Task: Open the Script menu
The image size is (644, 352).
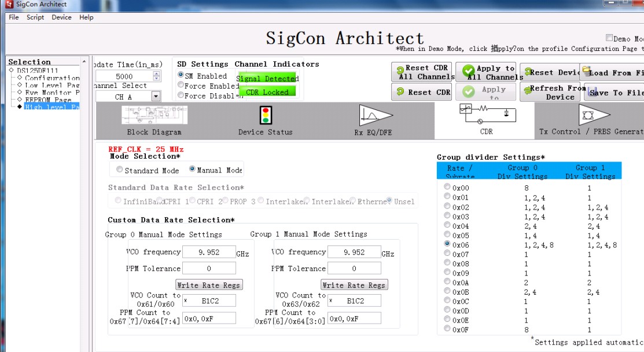Action: pos(35,17)
